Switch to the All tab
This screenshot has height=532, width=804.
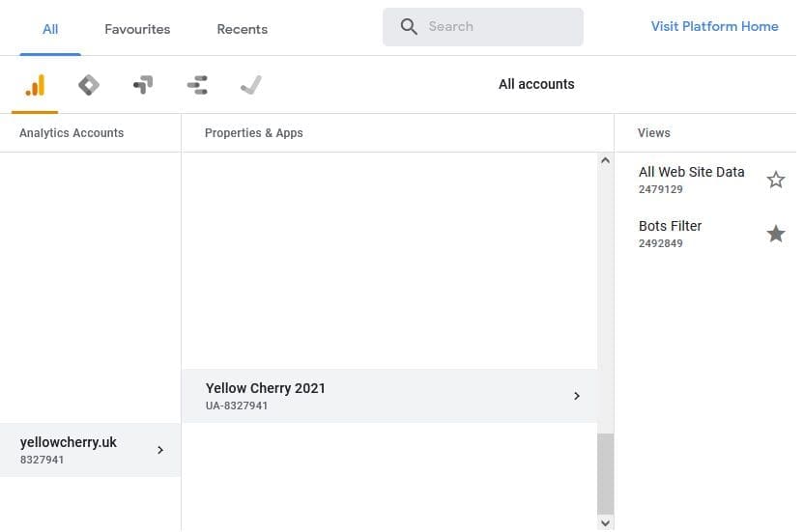50,29
